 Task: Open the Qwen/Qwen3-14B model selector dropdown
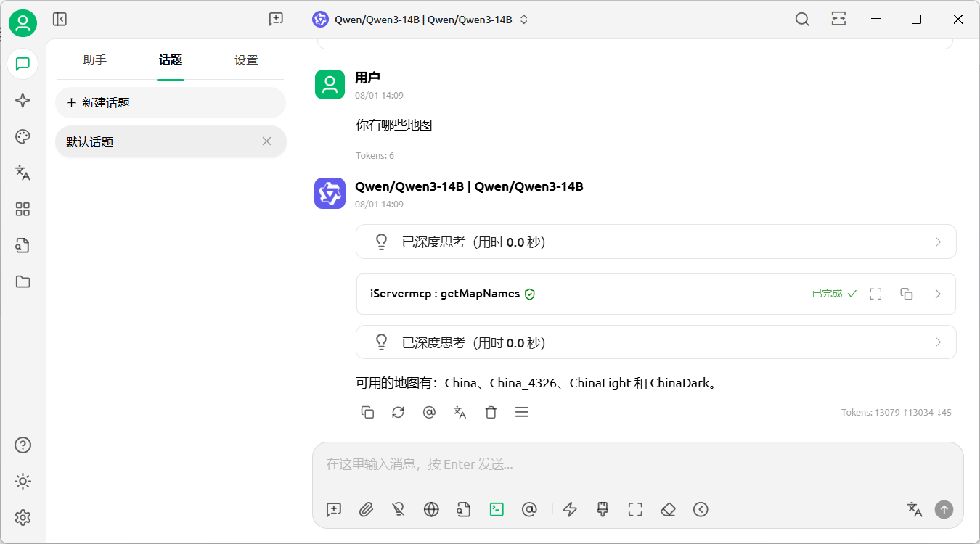click(x=421, y=20)
